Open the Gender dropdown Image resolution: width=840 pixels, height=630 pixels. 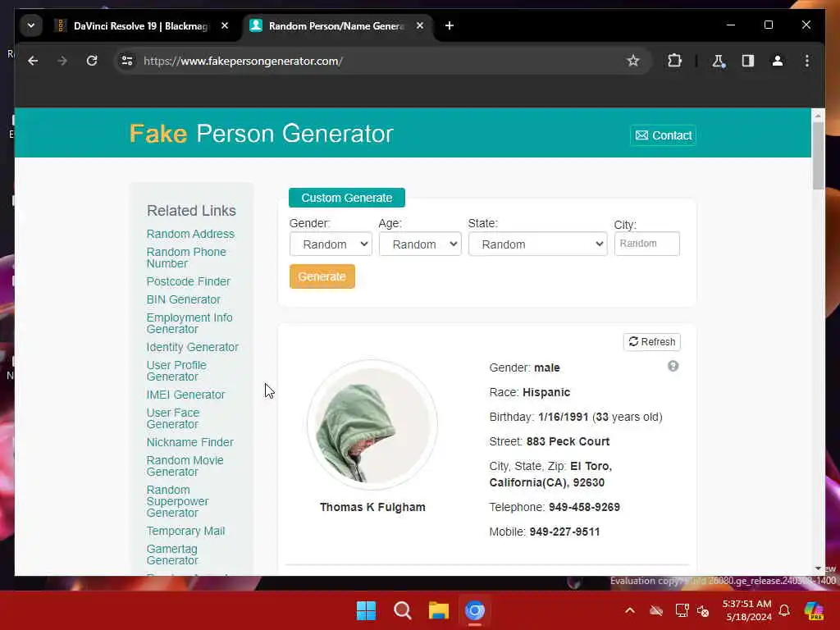point(331,244)
